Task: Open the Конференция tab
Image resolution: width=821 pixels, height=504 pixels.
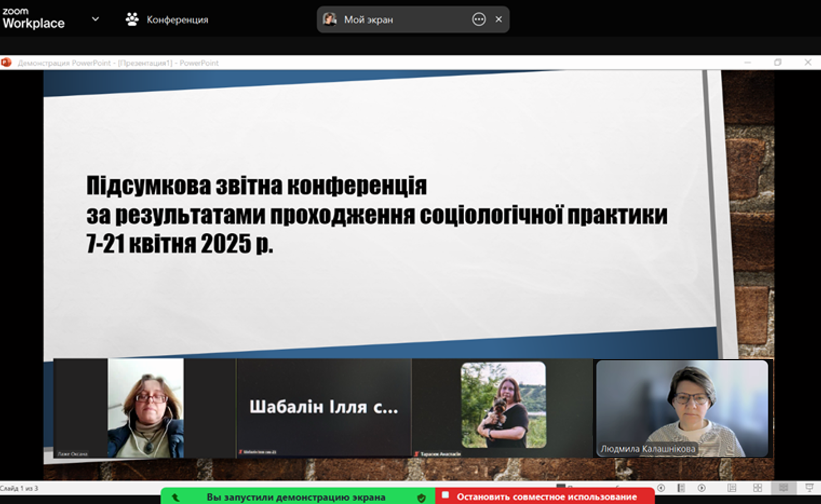Action: (x=177, y=20)
